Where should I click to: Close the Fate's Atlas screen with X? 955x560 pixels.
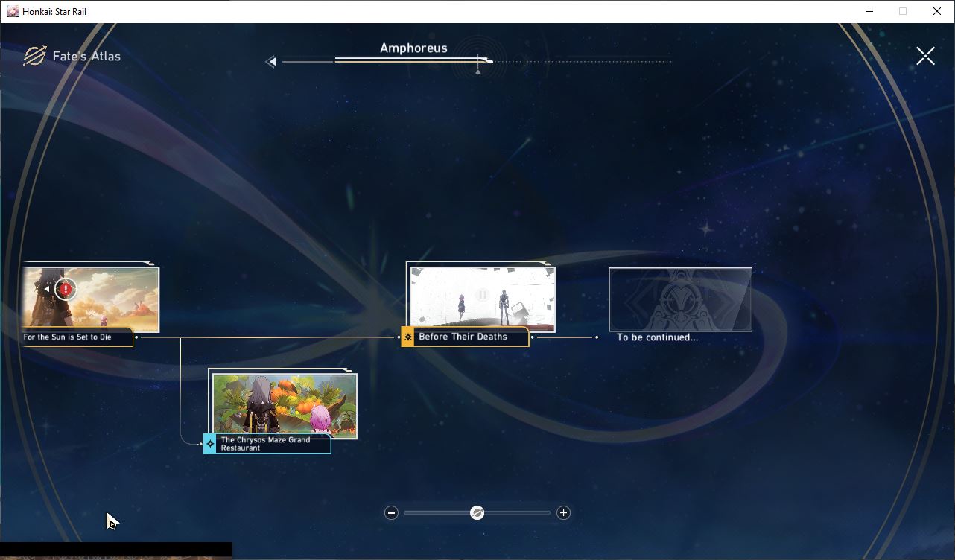[925, 56]
